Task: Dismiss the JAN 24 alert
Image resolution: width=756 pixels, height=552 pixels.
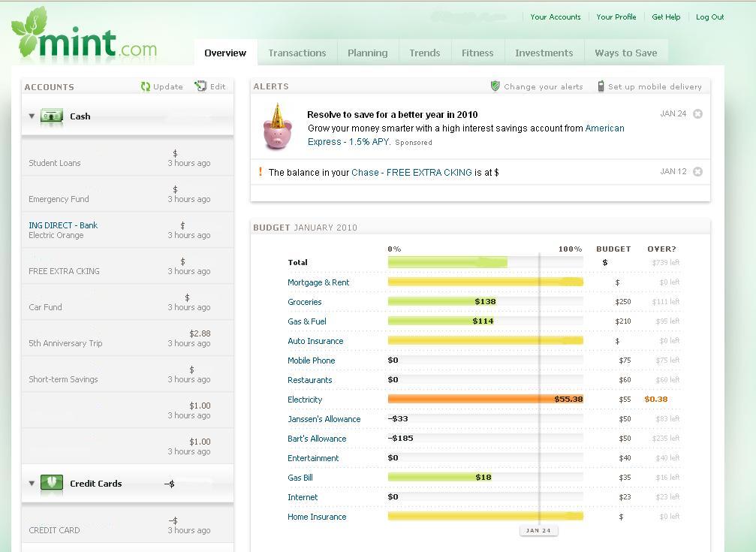Action: [697, 114]
